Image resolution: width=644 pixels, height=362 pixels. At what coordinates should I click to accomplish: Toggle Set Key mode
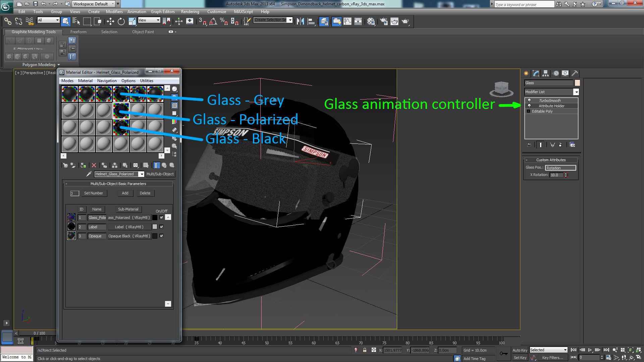pyautogui.click(x=520, y=358)
